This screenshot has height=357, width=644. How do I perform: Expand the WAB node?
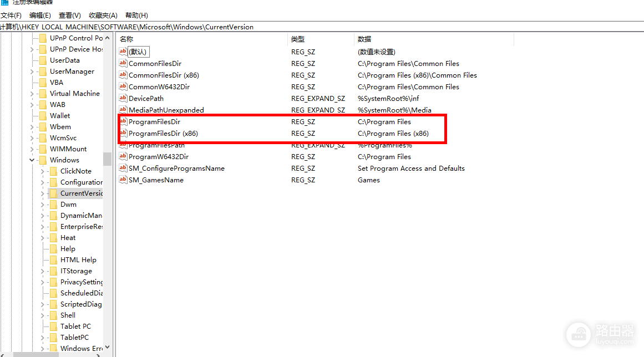[x=32, y=105]
